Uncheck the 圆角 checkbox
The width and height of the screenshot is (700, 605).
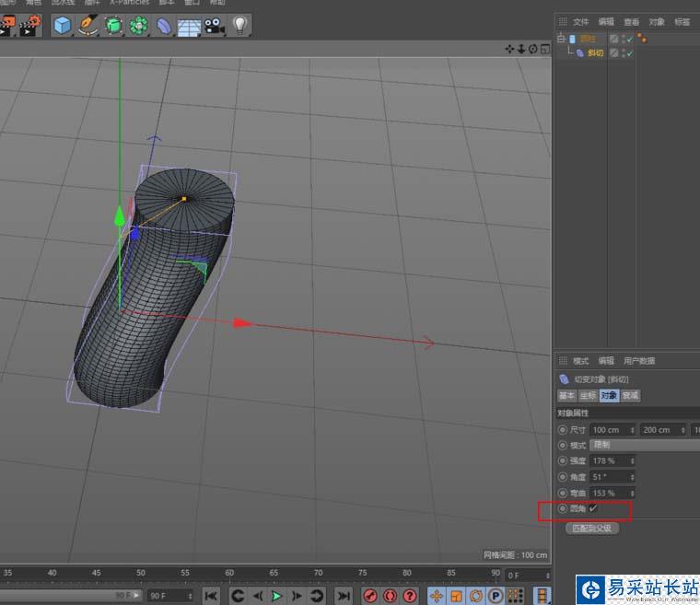[x=594, y=508]
